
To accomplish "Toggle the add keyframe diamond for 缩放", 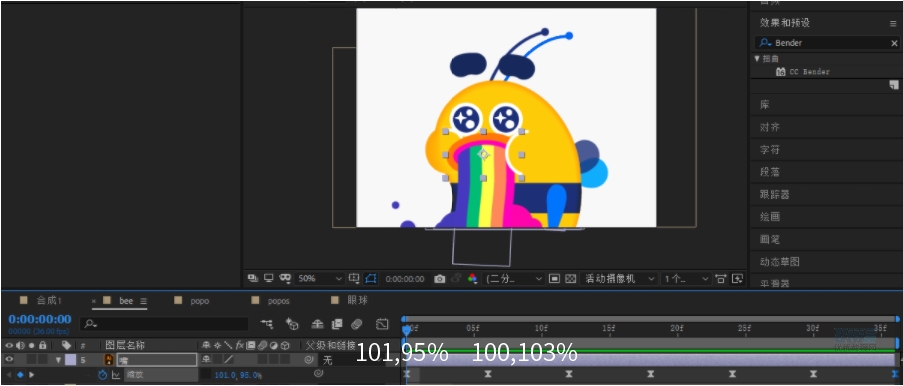I will click(20, 374).
